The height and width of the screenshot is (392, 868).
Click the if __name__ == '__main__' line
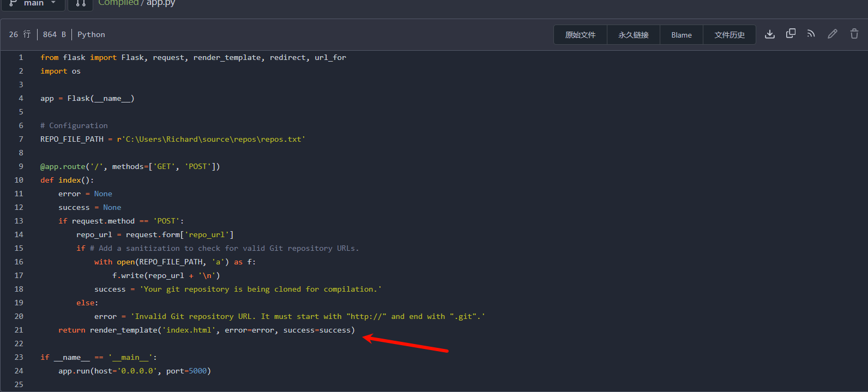[x=99, y=357]
